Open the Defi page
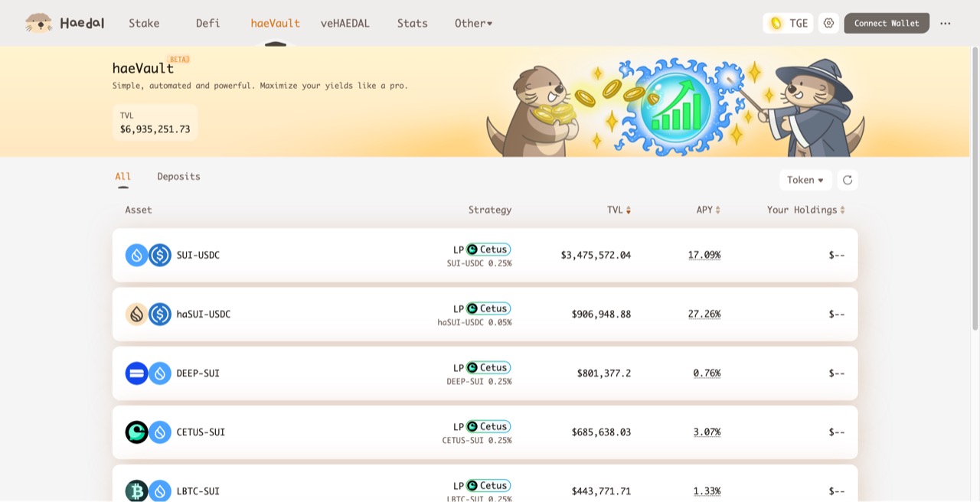The height and width of the screenshot is (502, 980). tap(207, 23)
